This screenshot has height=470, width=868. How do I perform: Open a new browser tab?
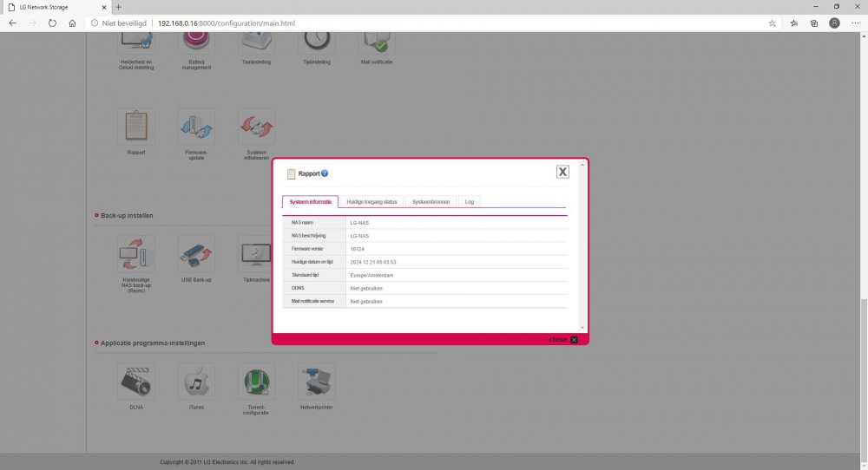(118, 7)
